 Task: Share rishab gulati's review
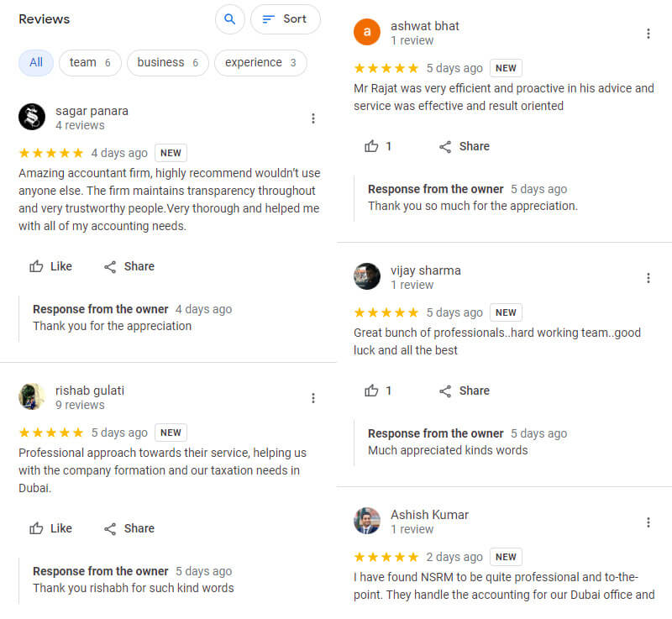point(129,528)
